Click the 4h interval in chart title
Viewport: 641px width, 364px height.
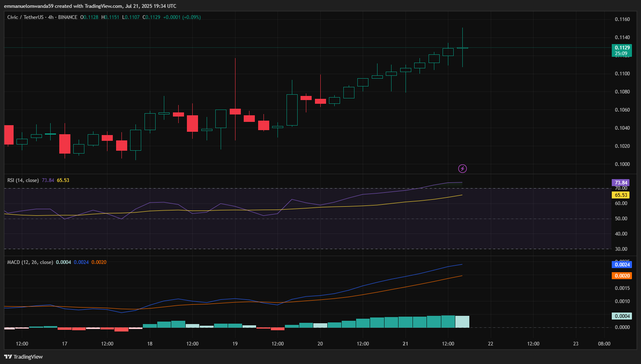point(51,17)
